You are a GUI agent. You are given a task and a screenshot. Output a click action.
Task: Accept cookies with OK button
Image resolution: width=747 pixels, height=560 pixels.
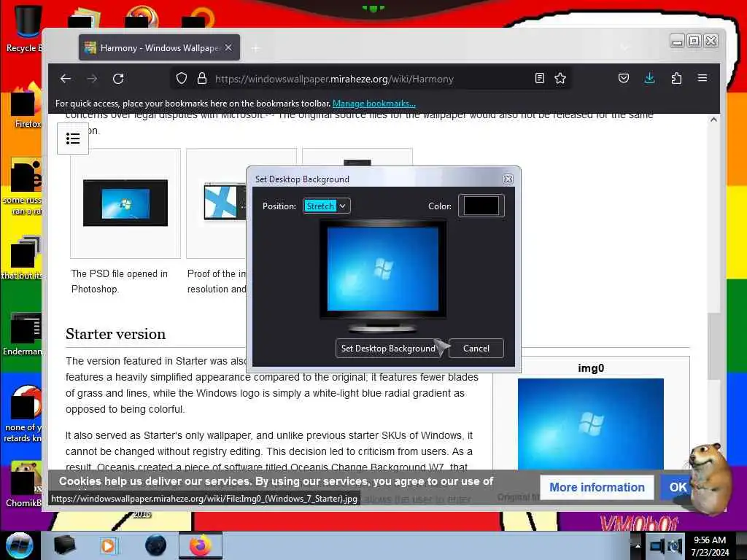point(678,487)
